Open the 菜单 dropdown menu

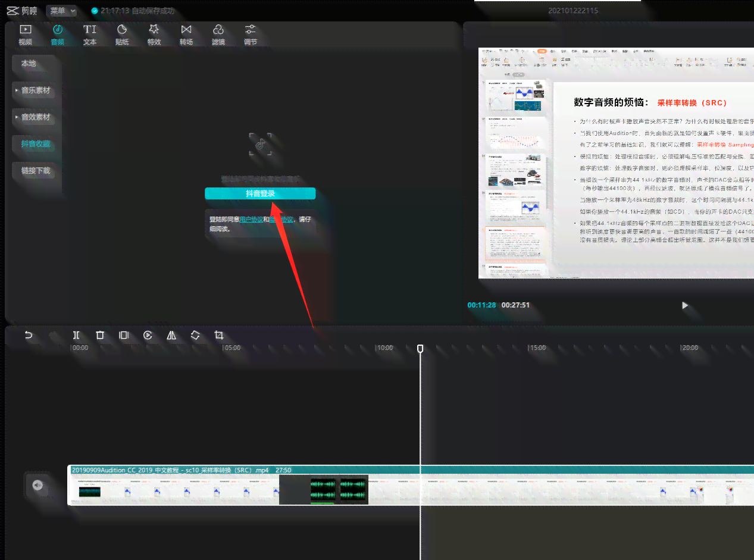pyautogui.click(x=62, y=11)
